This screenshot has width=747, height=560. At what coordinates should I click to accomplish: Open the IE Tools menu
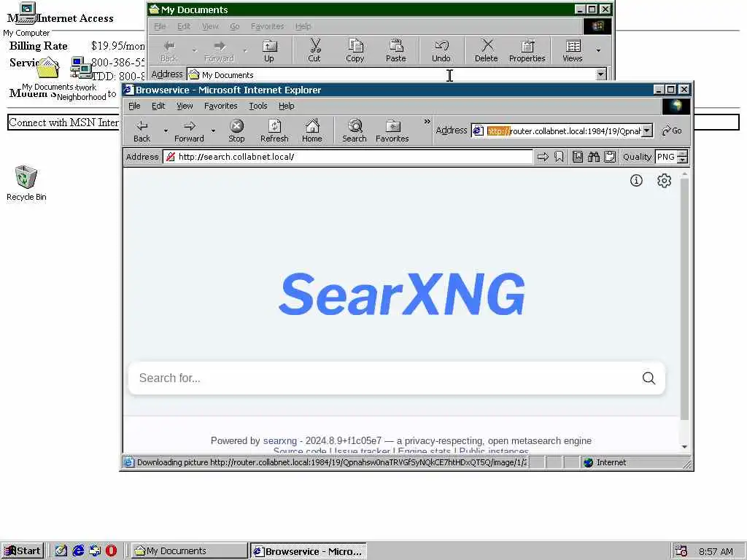[x=258, y=106]
